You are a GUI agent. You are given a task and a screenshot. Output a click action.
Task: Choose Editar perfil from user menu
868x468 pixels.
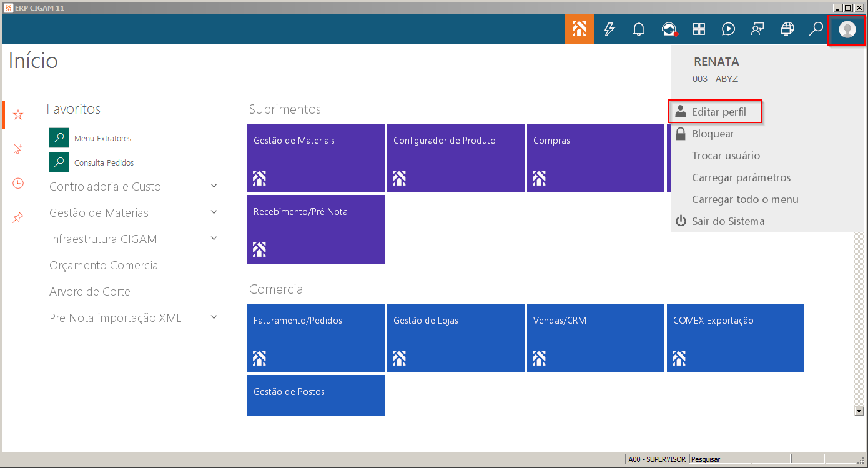point(716,112)
